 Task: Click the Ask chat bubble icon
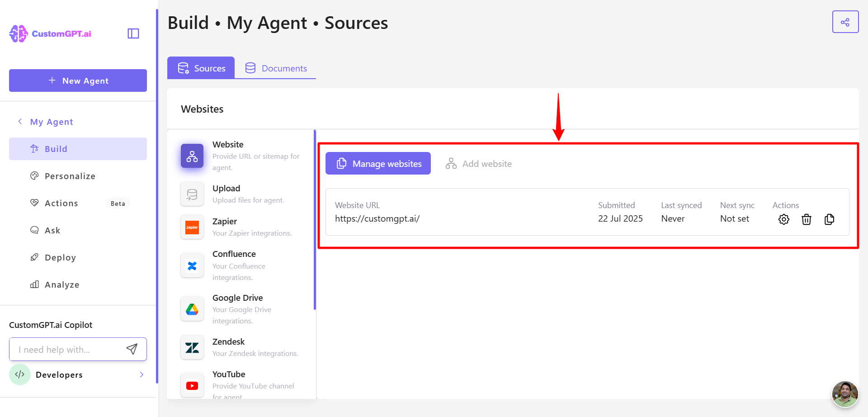pos(34,230)
